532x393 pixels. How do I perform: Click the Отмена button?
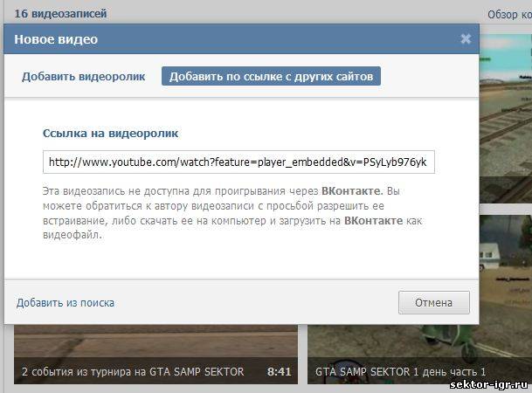pyautogui.click(x=433, y=302)
